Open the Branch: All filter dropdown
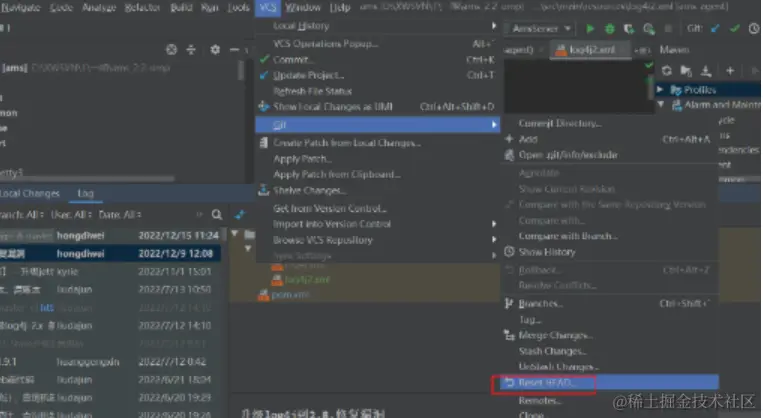Image resolution: width=763 pixels, height=418 pixels. click(22, 215)
